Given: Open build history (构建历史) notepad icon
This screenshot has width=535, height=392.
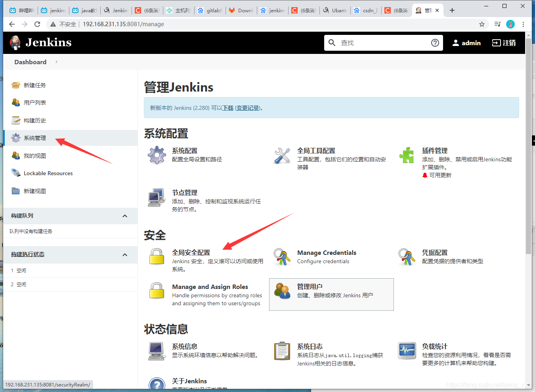Looking at the screenshot, I should tap(16, 120).
